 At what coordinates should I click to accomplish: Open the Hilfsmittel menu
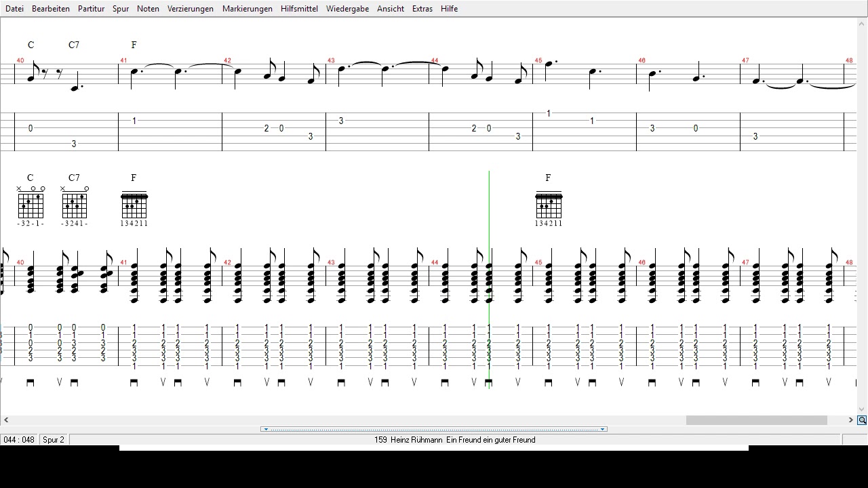click(299, 9)
